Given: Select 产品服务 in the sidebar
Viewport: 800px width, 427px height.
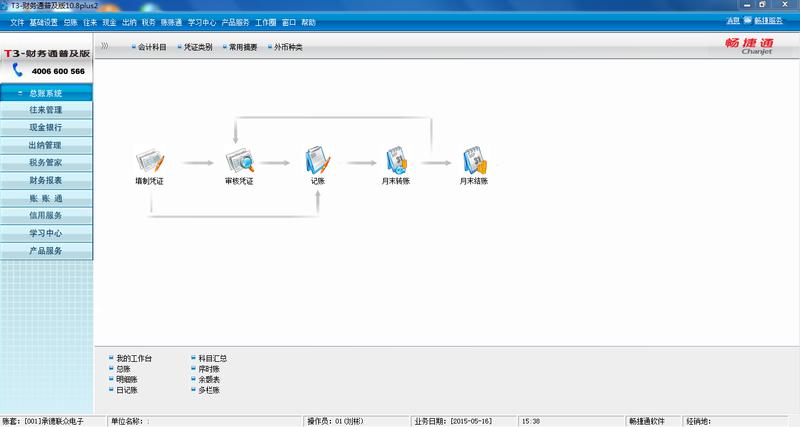Looking at the screenshot, I should point(46,250).
